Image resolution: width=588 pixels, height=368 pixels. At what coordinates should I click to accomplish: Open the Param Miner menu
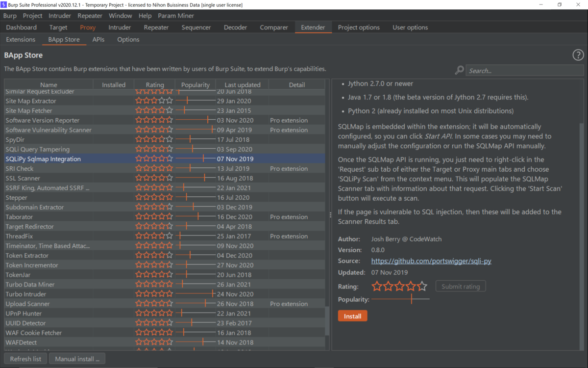click(176, 16)
